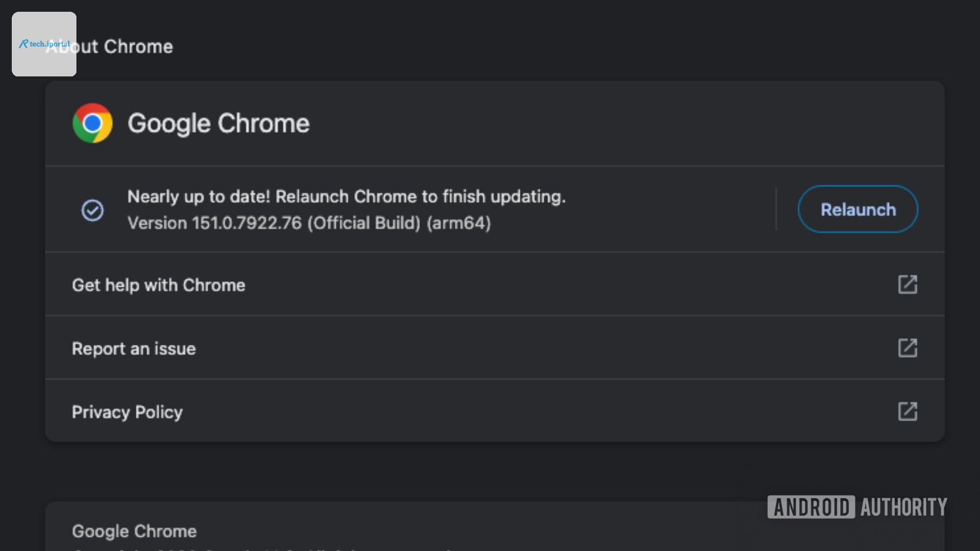
Task: Select the Get help with Chrome row
Action: [x=495, y=285]
